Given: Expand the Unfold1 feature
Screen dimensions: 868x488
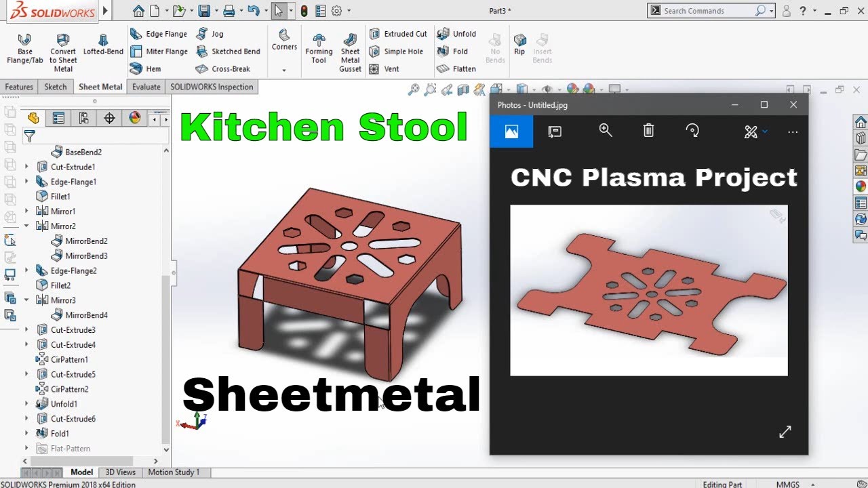Looking at the screenshot, I should 26,404.
